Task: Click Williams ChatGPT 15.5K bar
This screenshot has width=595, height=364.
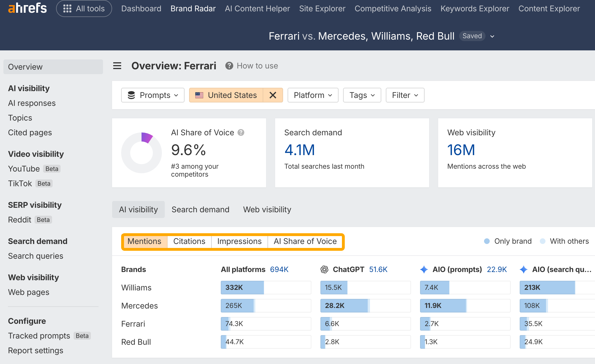Action: 366,288
